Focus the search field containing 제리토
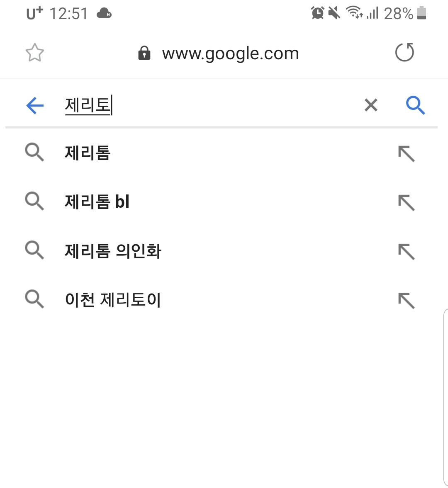 tap(207, 105)
